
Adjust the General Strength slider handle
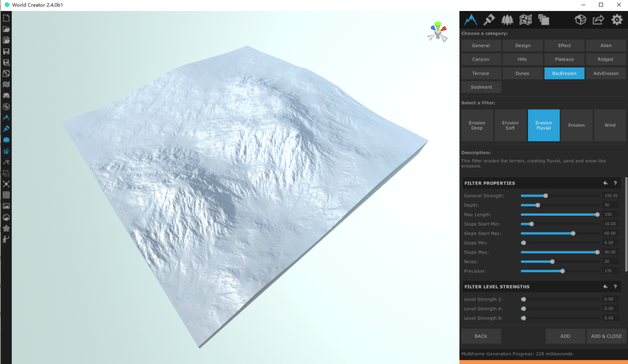click(x=545, y=196)
